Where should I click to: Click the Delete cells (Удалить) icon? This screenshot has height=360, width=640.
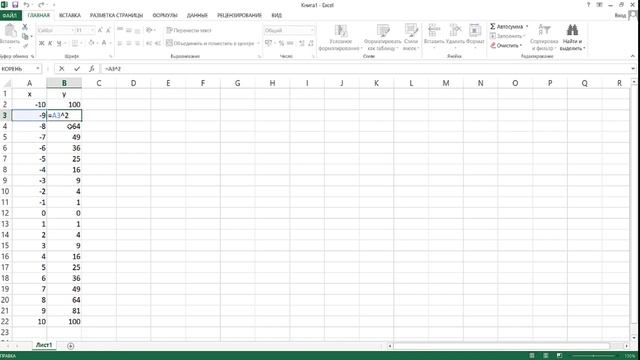point(455,31)
